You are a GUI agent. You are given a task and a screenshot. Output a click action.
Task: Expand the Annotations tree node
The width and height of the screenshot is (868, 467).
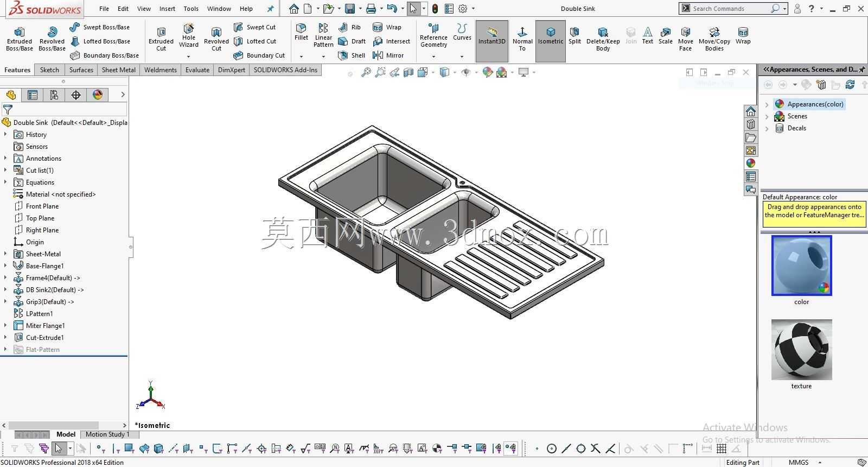coord(5,159)
